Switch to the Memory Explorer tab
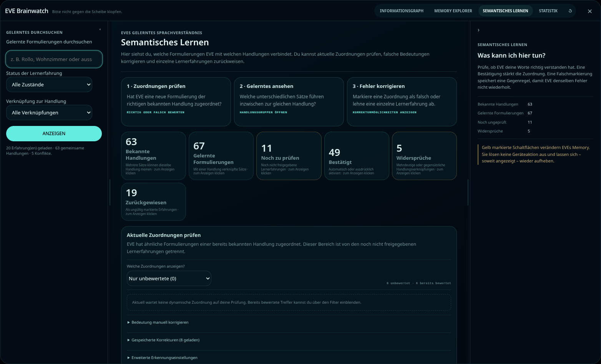The height and width of the screenshot is (364, 601). tap(453, 11)
